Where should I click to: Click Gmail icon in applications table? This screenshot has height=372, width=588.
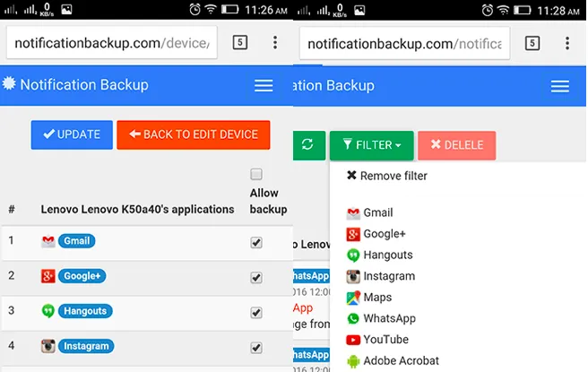click(48, 241)
